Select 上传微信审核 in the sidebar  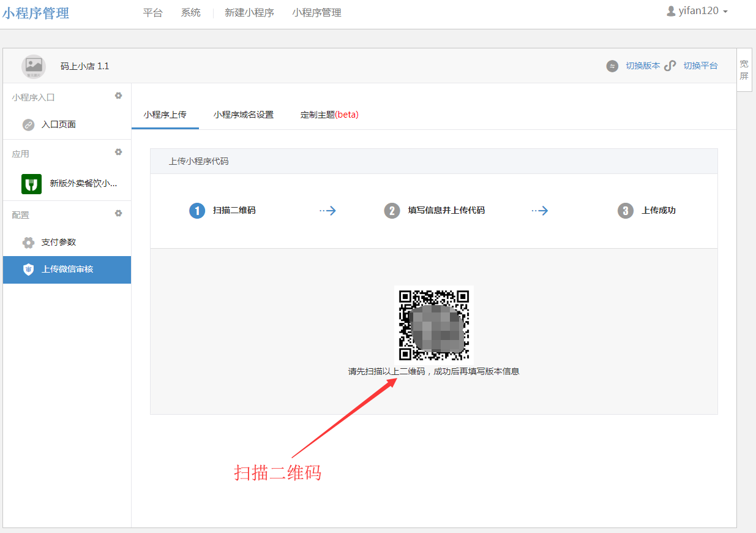pos(67,270)
